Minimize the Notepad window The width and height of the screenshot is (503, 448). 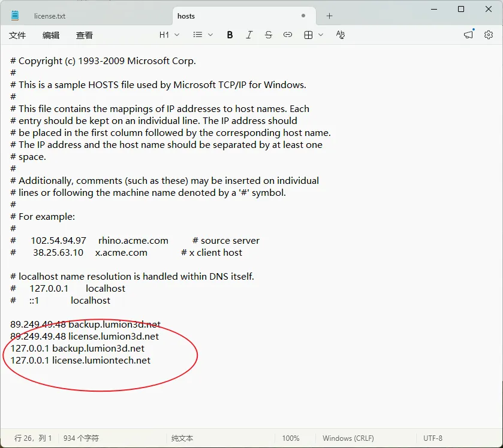click(434, 9)
